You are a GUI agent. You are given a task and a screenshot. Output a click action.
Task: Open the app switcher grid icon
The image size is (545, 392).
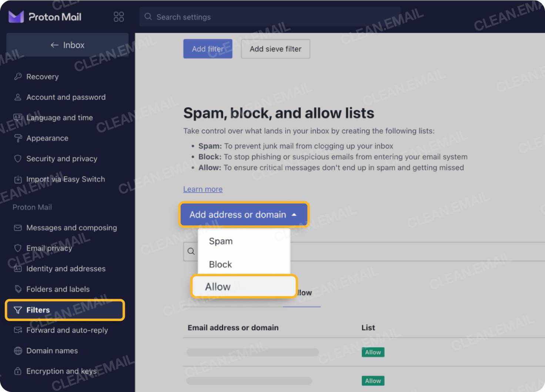118,16
